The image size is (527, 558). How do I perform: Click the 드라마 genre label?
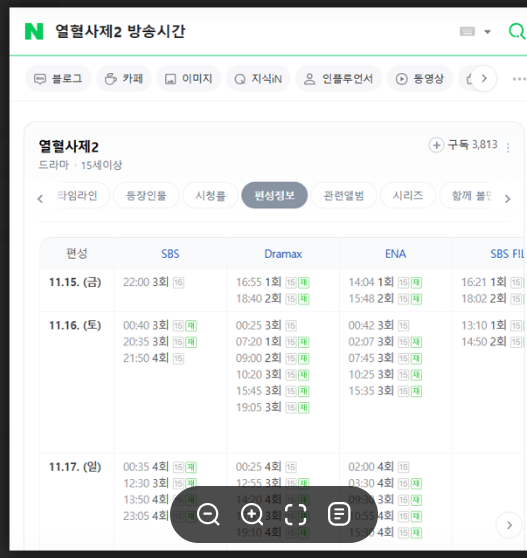coord(54,165)
